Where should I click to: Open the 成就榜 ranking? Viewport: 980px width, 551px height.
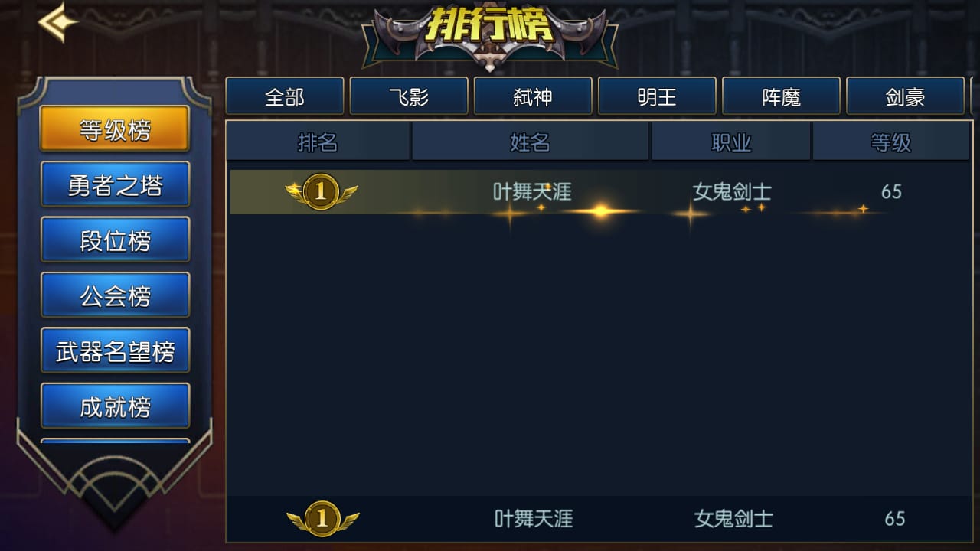click(115, 406)
